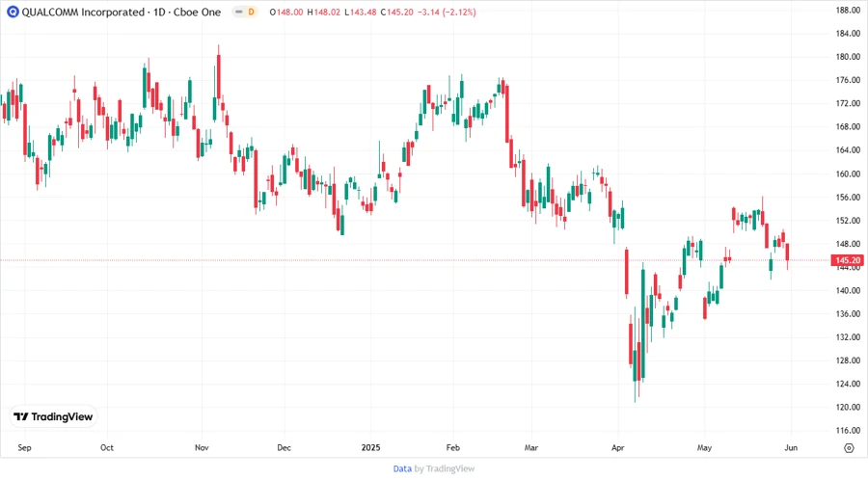Viewport: 868px width, 480px height.
Task: Click the orange D data-mode badge
Action: [x=252, y=12]
